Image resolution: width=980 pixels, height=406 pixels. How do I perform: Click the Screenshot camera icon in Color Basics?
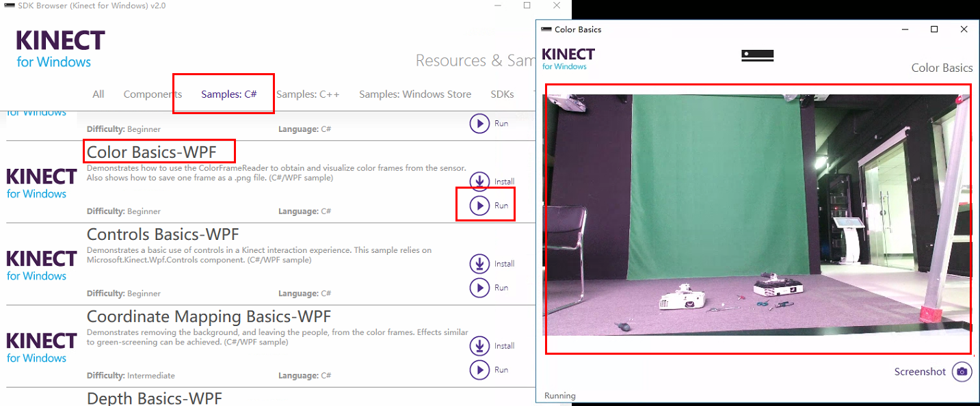pos(962,372)
